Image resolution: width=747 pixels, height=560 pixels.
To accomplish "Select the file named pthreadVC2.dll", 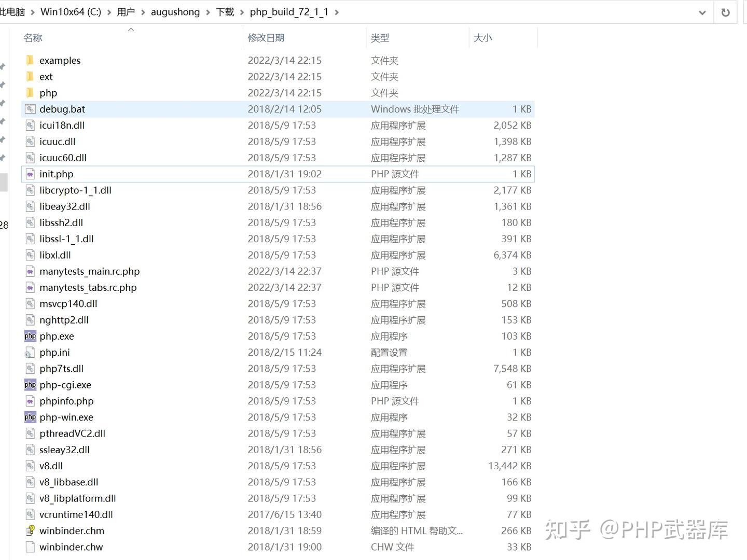I will tap(73, 433).
